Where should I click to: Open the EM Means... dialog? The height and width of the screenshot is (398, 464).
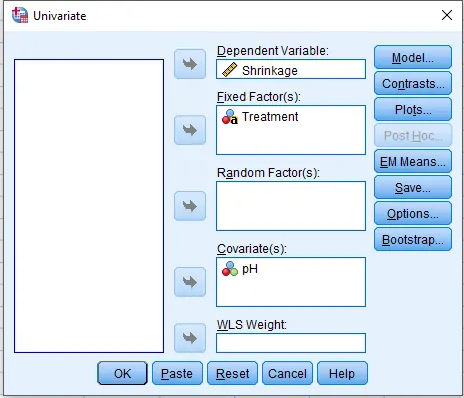(x=413, y=161)
